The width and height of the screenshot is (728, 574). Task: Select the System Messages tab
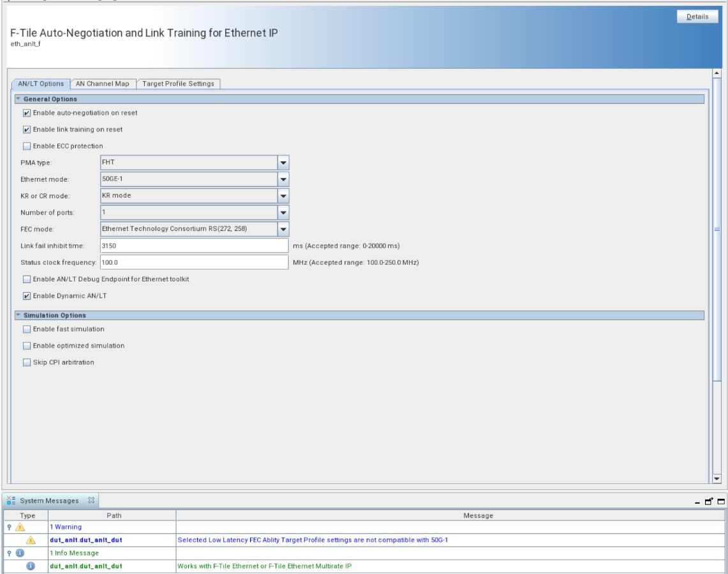coord(49,501)
